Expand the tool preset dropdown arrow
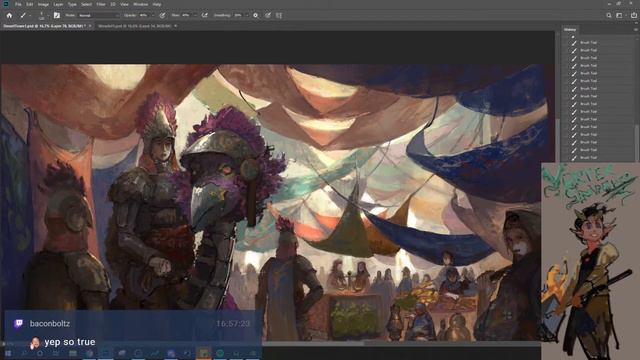Viewport: 640px width, 360px height. 30,16
